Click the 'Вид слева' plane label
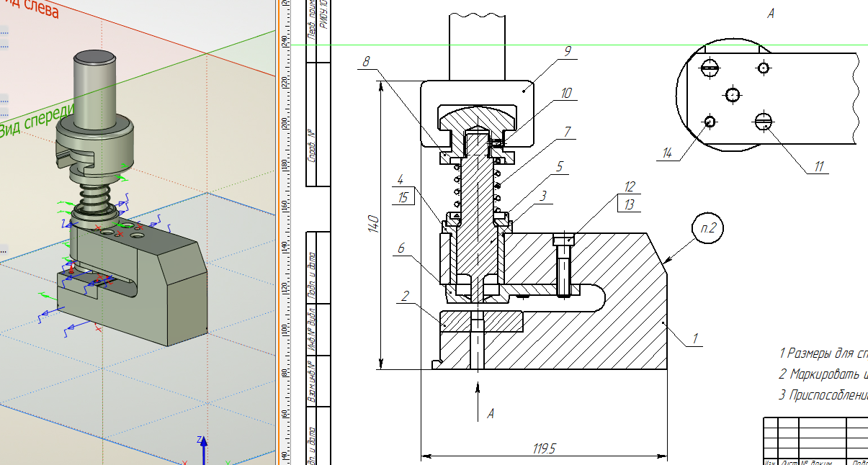The height and width of the screenshot is (465, 868). click(29, 9)
